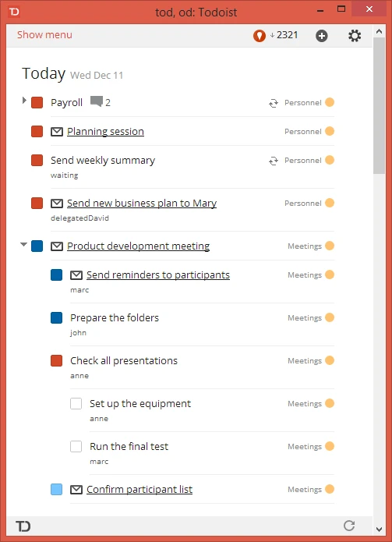
Task: Add a new task with plus icon
Action: [x=322, y=36]
